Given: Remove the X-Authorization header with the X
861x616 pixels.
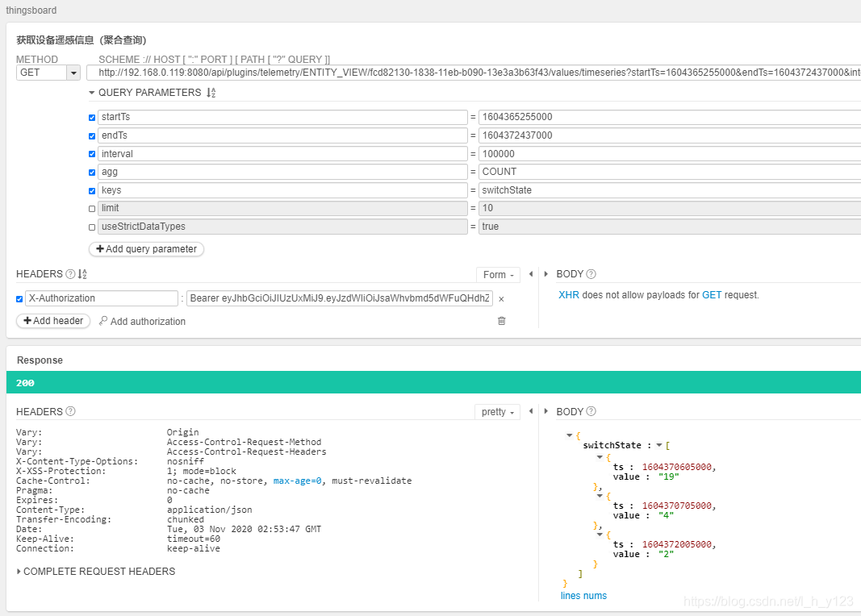Looking at the screenshot, I should click(x=501, y=299).
